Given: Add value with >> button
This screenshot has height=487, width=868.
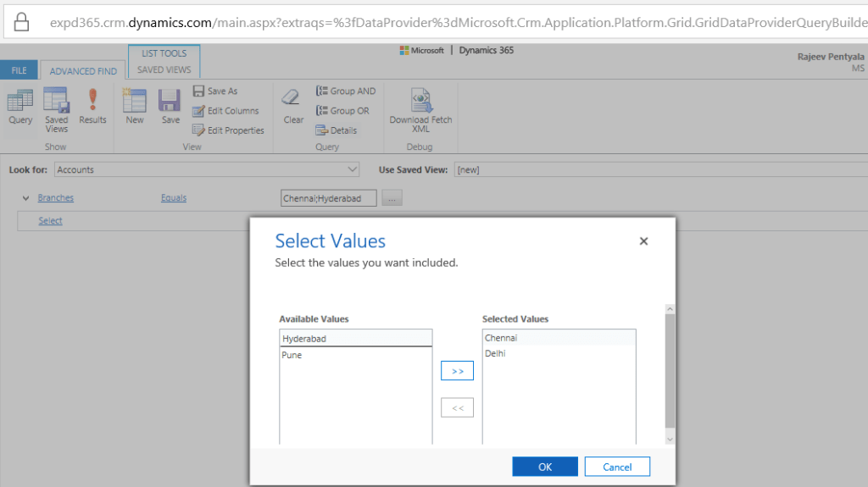Looking at the screenshot, I should pyautogui.click(x=457, y=371).
